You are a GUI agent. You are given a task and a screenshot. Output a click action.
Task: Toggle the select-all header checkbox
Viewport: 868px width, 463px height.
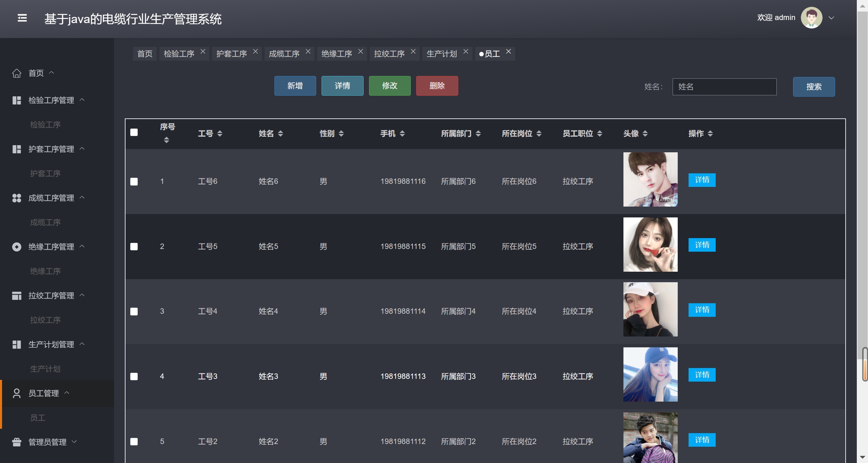coord(134,132)
